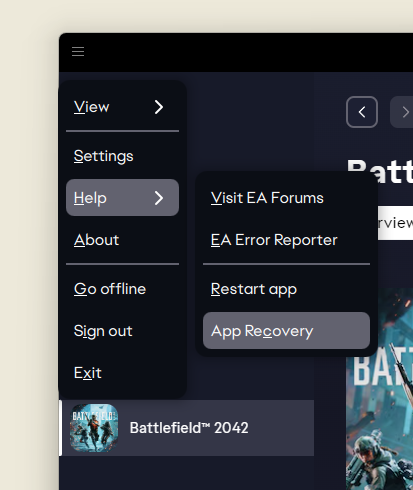
Task: Open Visit EA Forums link
Action: (286, 198)
